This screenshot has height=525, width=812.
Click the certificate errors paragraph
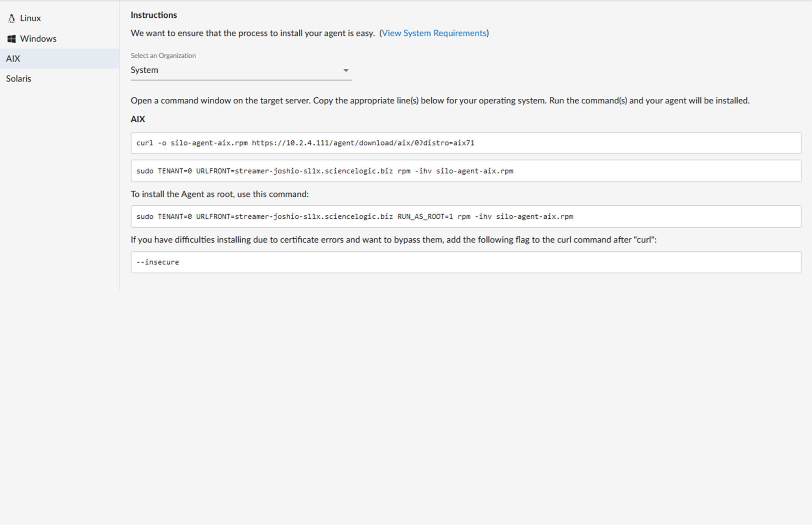(x=393, y=240)
